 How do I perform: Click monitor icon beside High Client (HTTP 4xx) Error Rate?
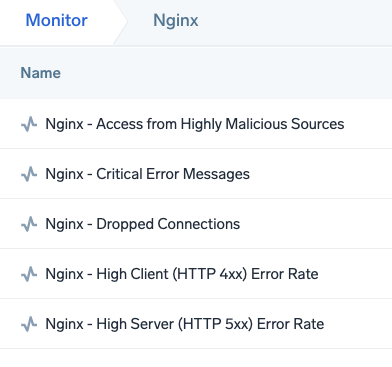point(29,274)
